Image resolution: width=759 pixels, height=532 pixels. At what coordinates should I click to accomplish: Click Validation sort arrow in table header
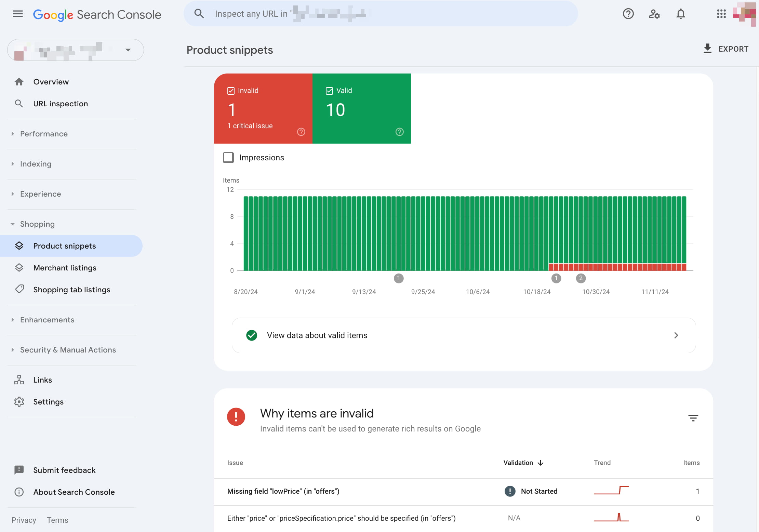click(x=541, y=463)
